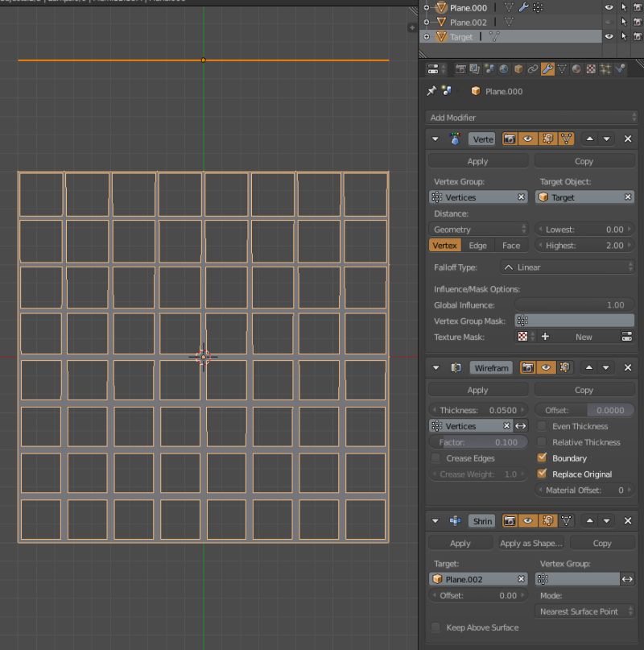Enable the Even Thickness checkbox
Viewport: 644px width, 650px height.
(542, 426)
